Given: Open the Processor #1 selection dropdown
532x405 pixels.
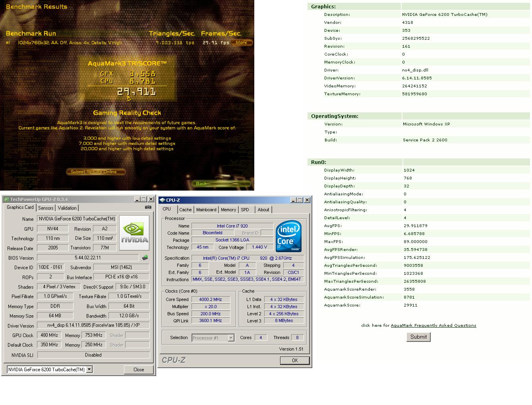Looking at the screenshot, I should (x=231, y=338).
